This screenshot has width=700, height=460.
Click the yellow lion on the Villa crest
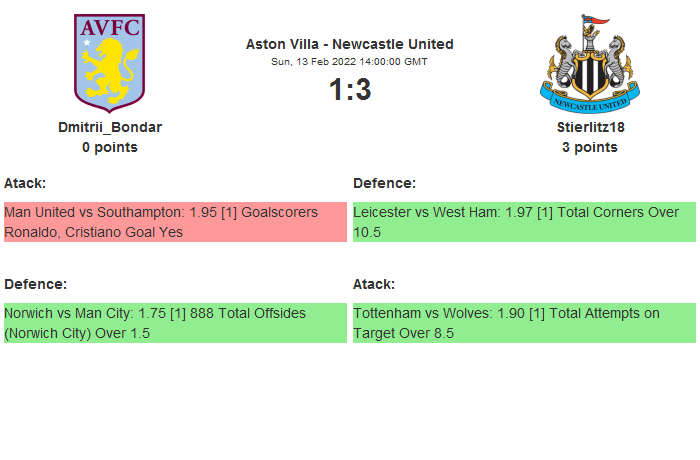pos(110,70)
